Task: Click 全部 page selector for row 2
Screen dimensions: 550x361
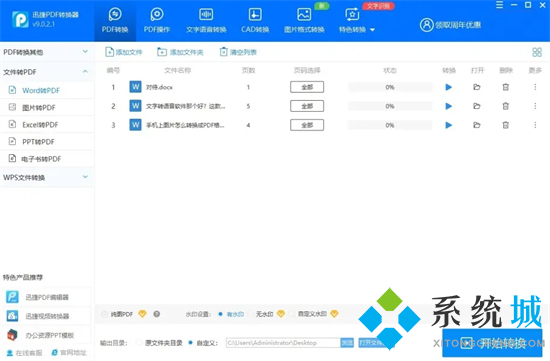Action: (307, 106)
